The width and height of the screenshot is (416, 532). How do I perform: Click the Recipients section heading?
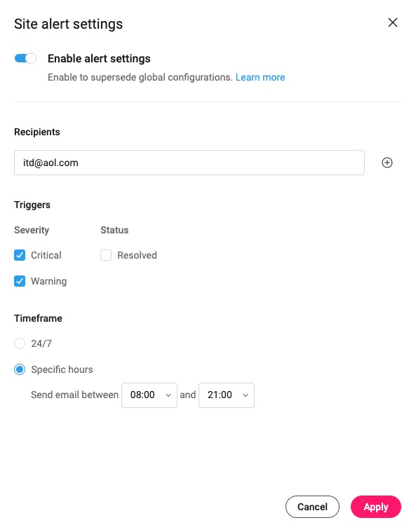[x=37, y=132]
